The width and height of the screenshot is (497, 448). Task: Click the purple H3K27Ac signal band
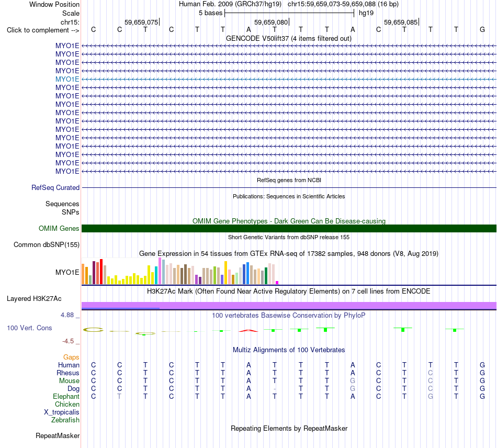coord(289,305)
